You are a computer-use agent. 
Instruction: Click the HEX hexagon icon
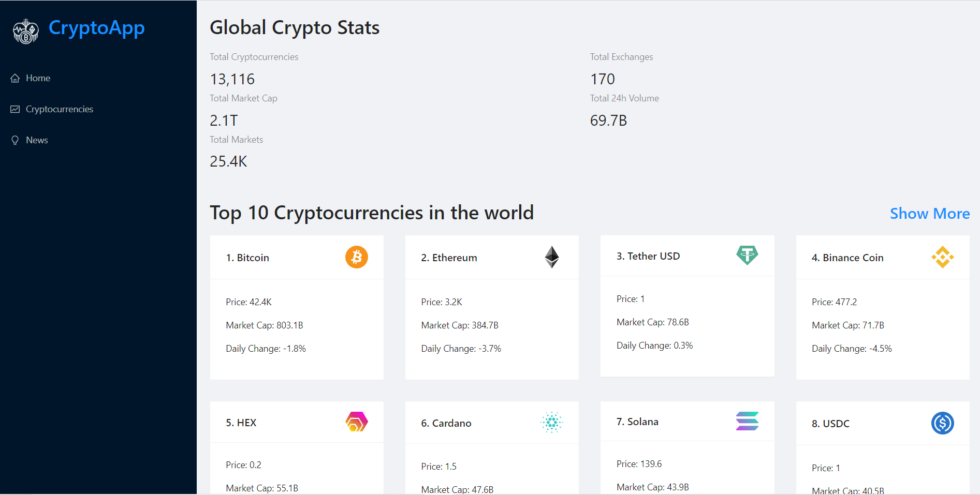(x=356, y=422)
